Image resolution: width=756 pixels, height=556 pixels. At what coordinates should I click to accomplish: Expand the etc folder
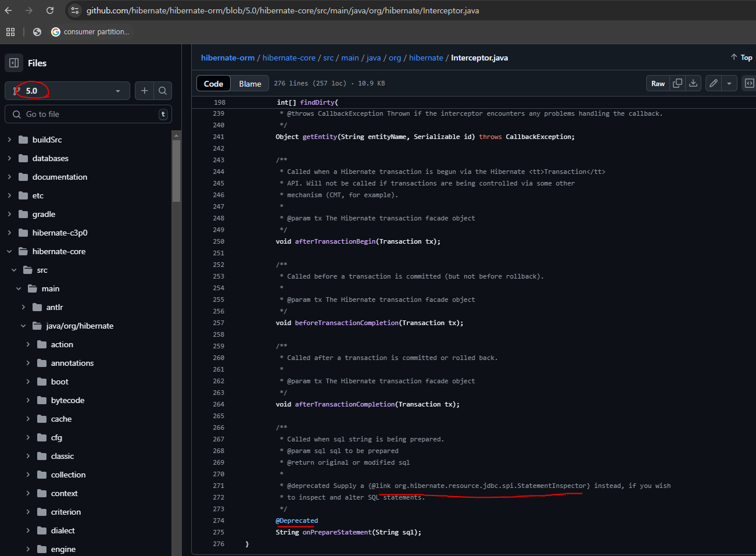[9, 195]
